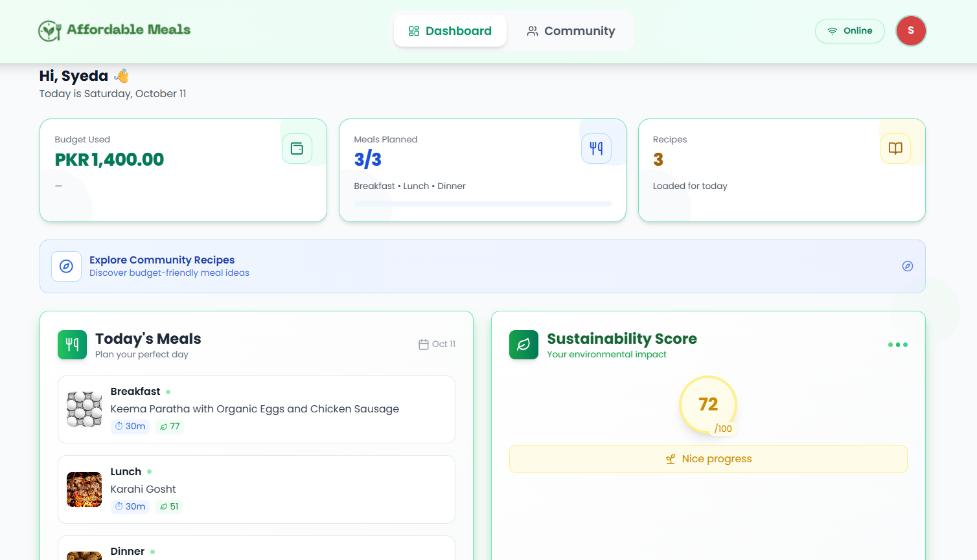Image resolution: width=977 pixels, height=560 pixels.
Task: Click the compass icon beside Explore Community Recipes
Action: [x=67, y=267]
